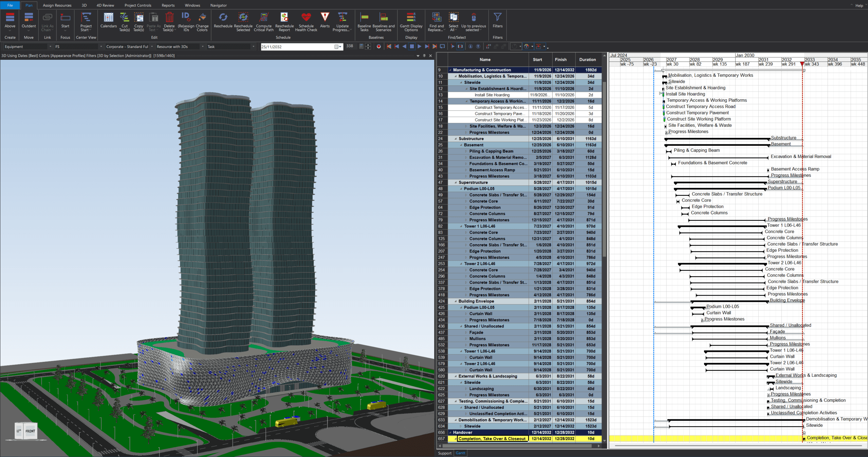
Task: Click the Help link
Action: coord(859,5)
